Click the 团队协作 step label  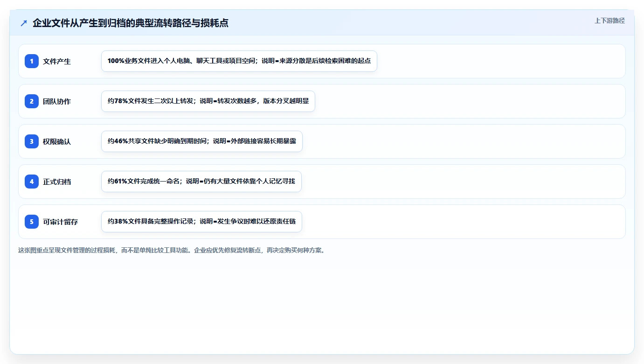click(57, 101)
